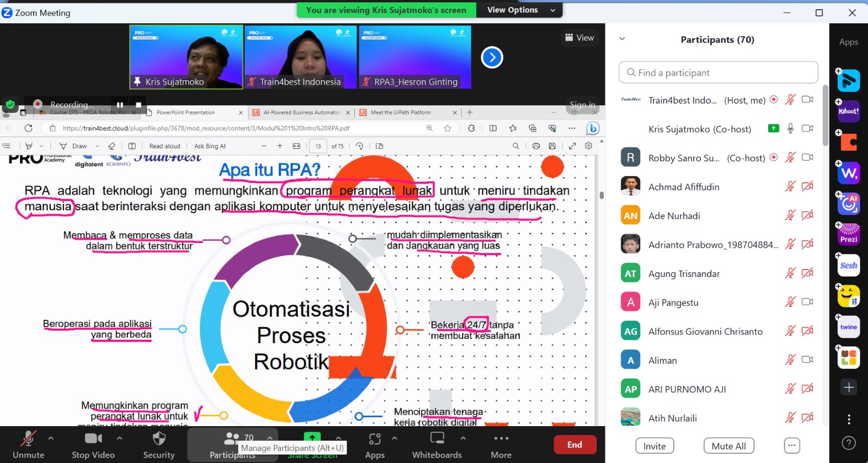This screenshot has width=868, height=463.
Task: Show next video thumbnails with blue arrow
Action: click(x=492, y=57)
